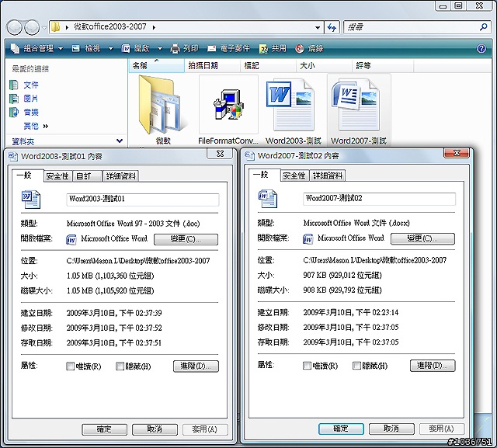The height and width of the screenshot is (448, 497).
Task: Click the 燒錄 burn disc icon
Action: point(300,48)
